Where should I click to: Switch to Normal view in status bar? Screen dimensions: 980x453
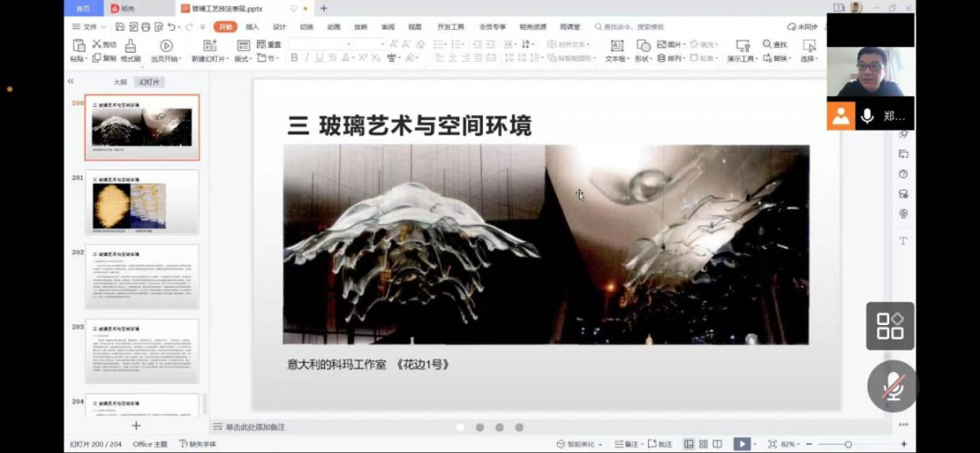pyautogui.click(x=689, y=444)
